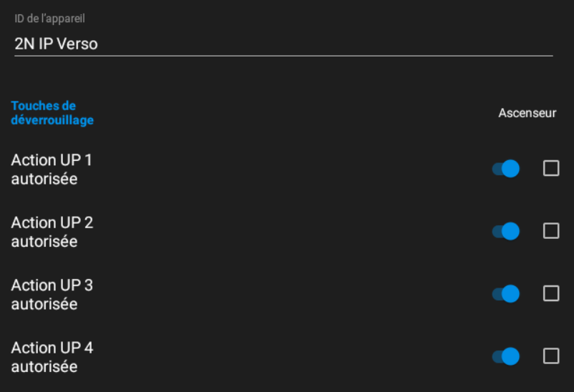The image size is (574, 392).
Task: Enable Ascenseur for Action UP 3
Action: (551, 293)
